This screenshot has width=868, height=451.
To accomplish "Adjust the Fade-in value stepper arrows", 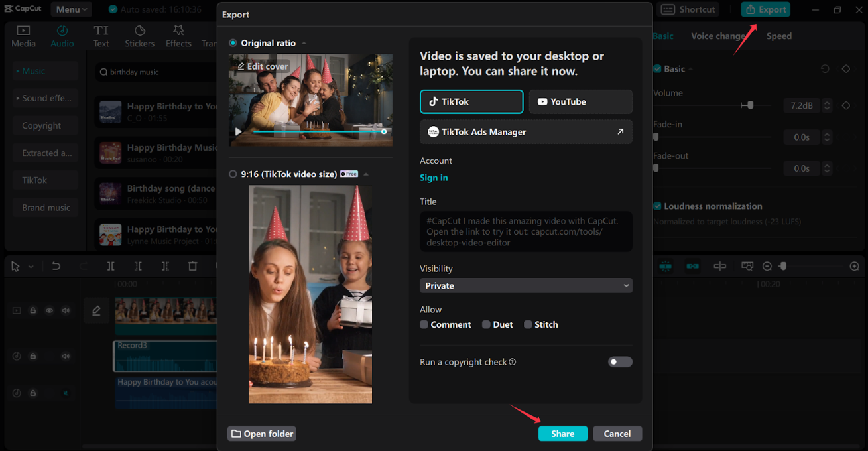I will (827, 137).
